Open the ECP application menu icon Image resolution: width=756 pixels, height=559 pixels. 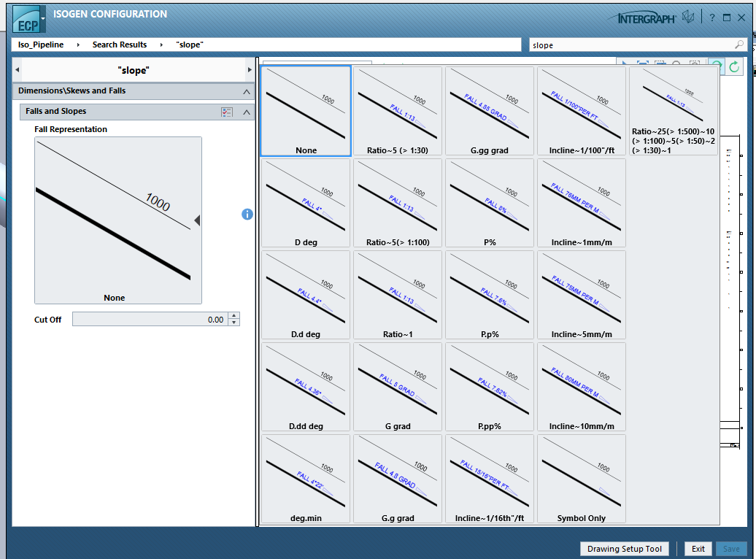[x=29, y=20]
